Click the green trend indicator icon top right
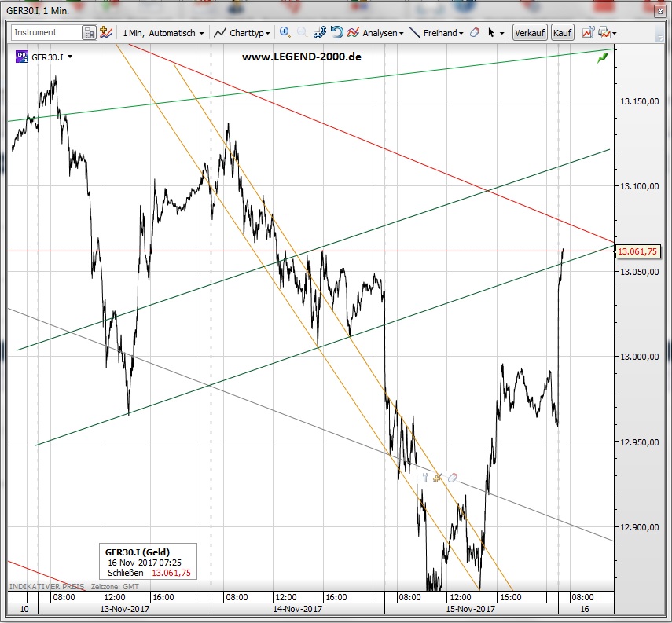Viewport: 672px width, 623px height. (x=603, y=58)
